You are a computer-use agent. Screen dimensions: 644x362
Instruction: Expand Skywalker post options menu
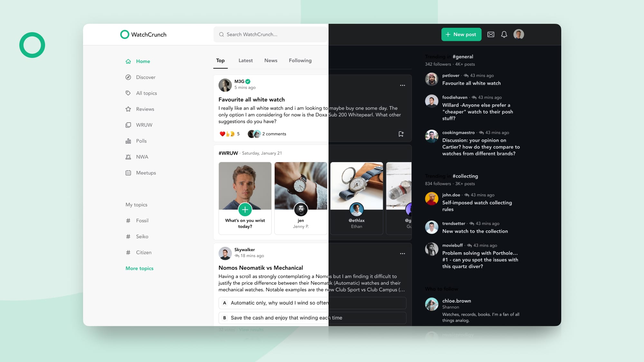tap(402, 254)
